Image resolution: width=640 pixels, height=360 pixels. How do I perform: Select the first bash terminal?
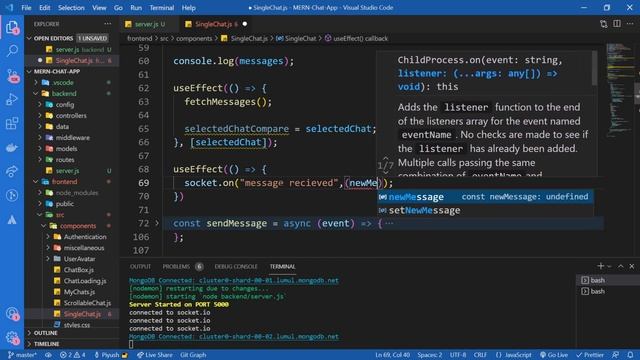(607, 280)
